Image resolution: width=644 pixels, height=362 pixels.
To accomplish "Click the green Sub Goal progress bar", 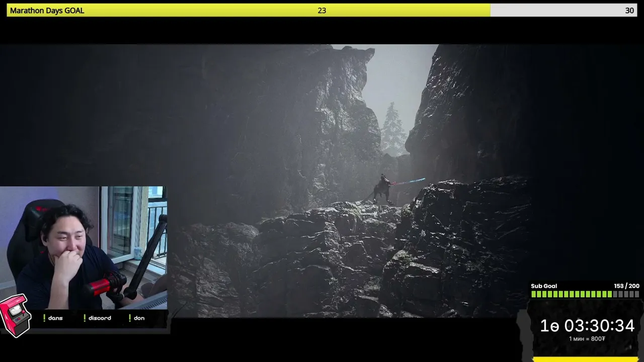I will click(585, 294).
